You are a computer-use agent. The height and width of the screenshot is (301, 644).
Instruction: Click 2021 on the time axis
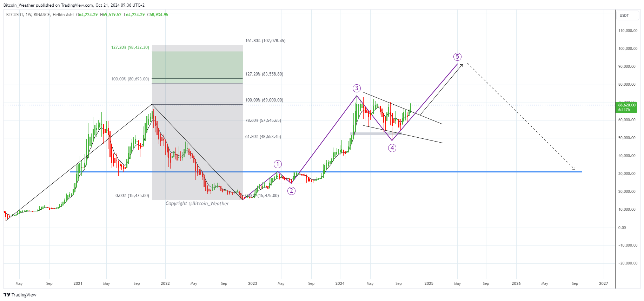coord(78,283)
